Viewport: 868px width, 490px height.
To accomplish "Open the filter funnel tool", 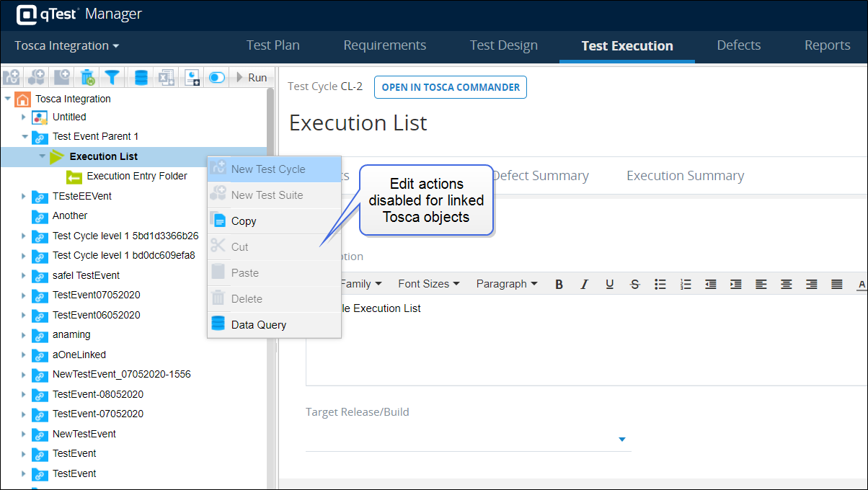I will [112, 77].
